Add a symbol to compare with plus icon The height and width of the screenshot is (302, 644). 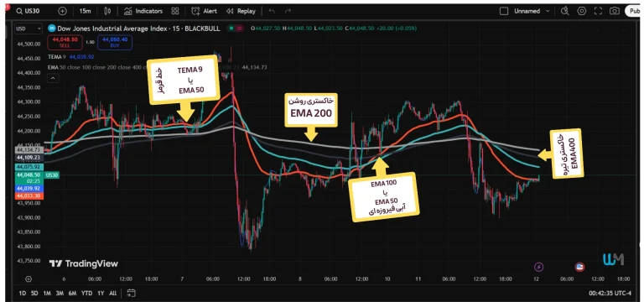(62, 11)
